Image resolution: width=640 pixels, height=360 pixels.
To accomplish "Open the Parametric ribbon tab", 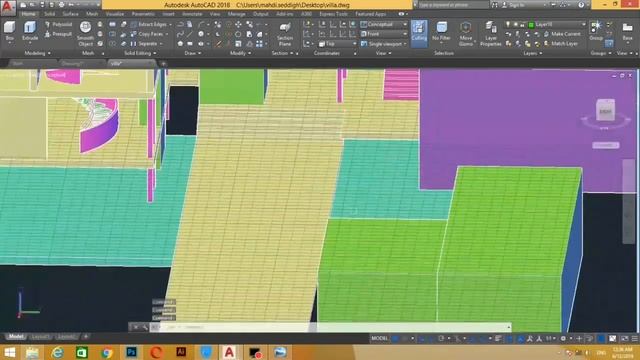I will [143, 14].
